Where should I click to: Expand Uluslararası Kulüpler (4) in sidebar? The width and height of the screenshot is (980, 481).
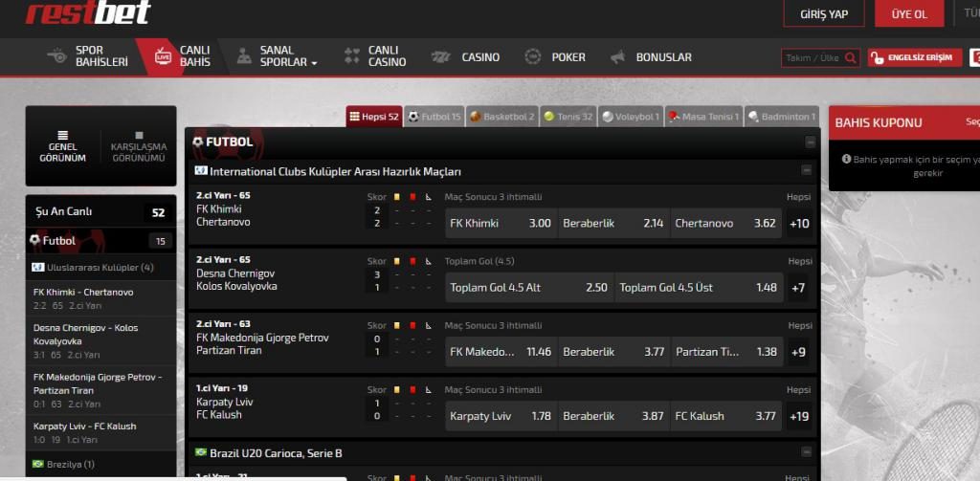tap(100, 268)
